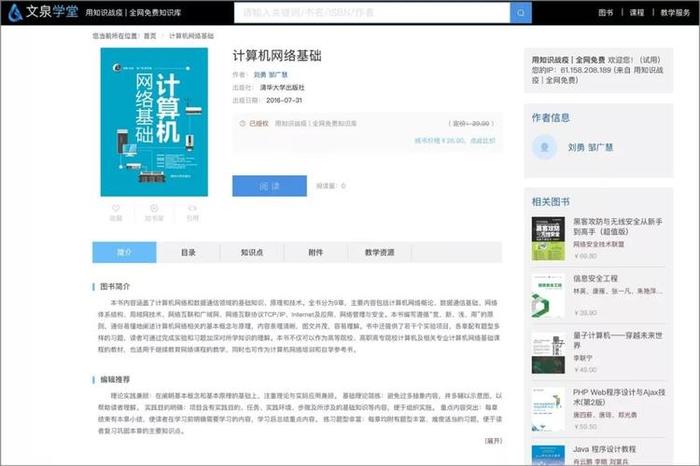This screenshot has height=466, width=700.
Task: Click the 图书简介 section heading
Action: click(115, 286)
